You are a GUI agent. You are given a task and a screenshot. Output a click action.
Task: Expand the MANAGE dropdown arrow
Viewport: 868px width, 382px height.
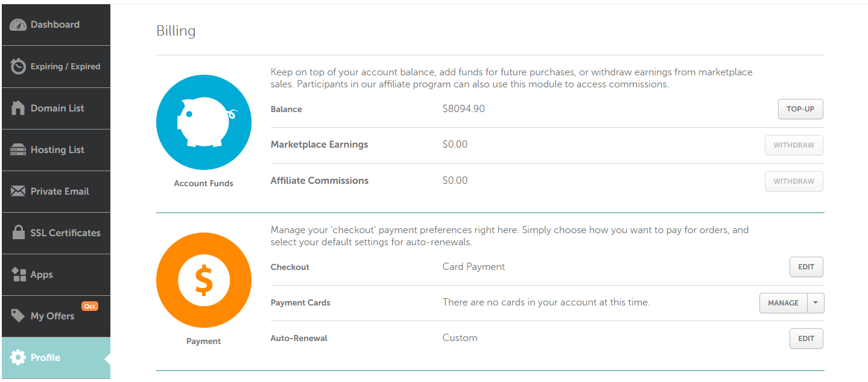817,302
